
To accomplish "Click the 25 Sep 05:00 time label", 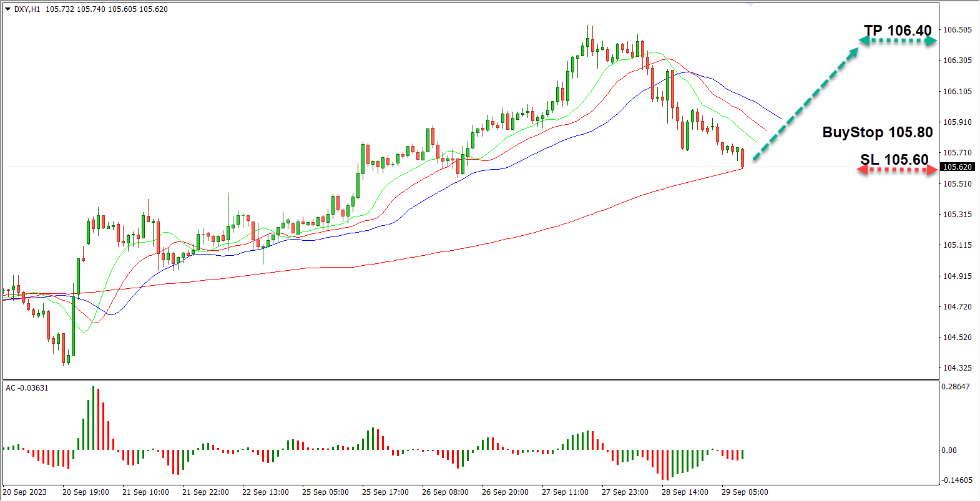I will pyautogui.click(x=325, y=492).
